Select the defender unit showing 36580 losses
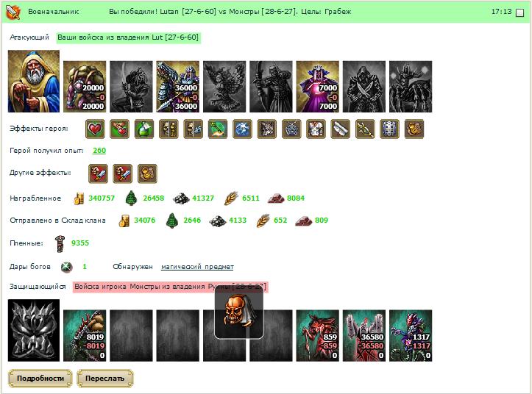 364,335
